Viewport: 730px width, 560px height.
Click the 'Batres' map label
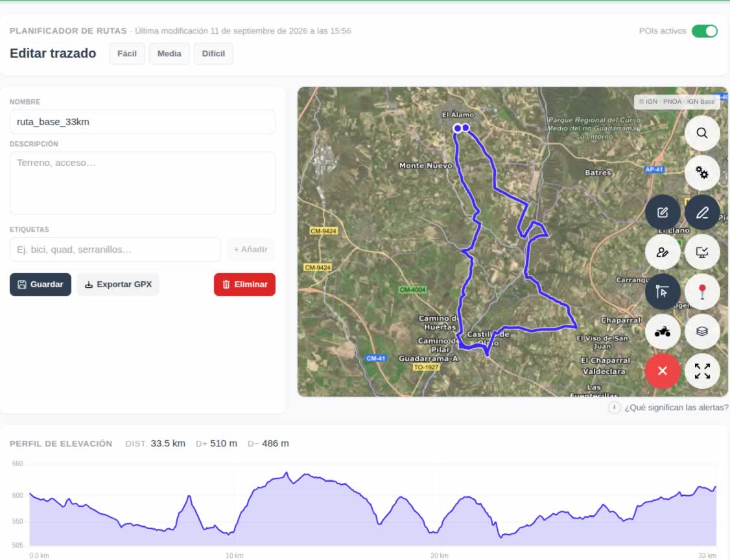598,172
